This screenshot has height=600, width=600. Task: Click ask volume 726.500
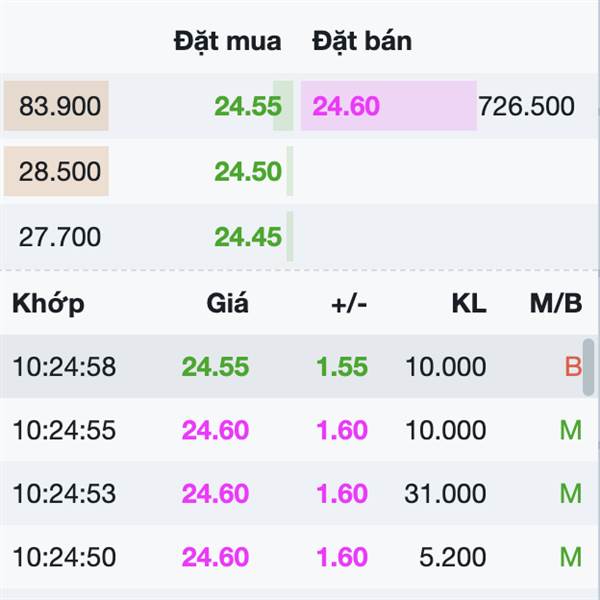527,106
